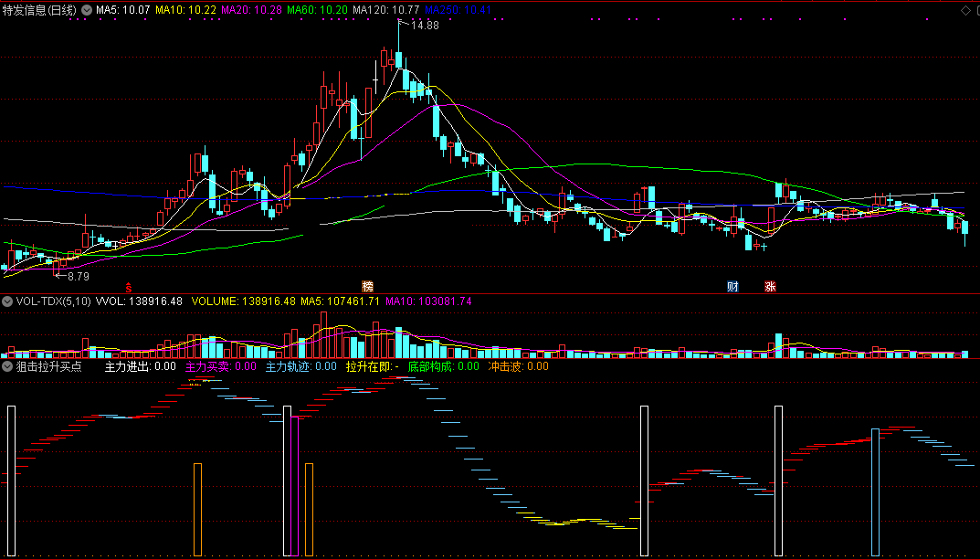Select the VOLUME: 138916.48 value
This screenshot has width=980, height=560.
(243, 301)
